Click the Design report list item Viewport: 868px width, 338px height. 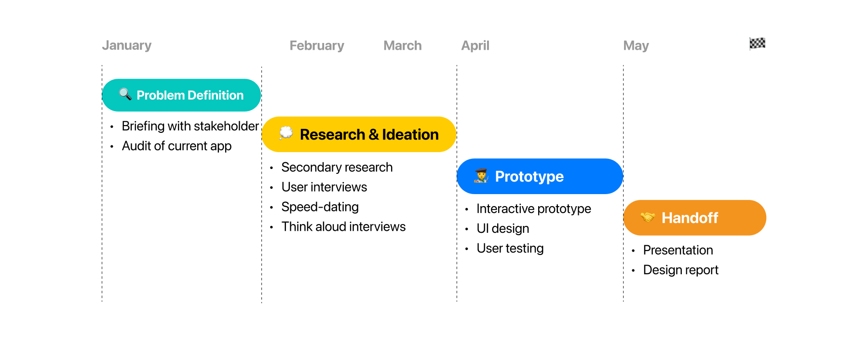680,270
